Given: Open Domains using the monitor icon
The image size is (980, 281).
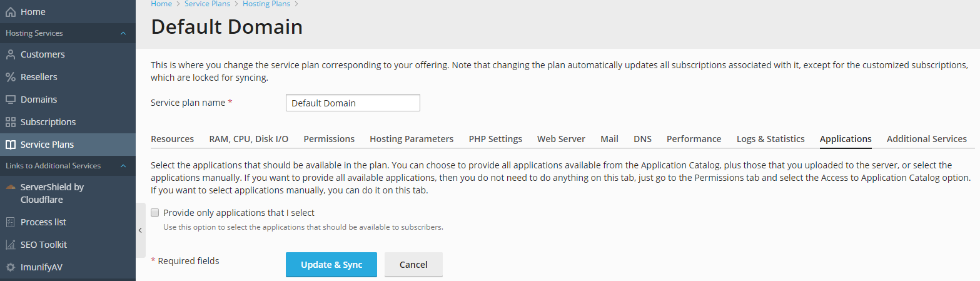Looking at the screenshot, I should pyautogui.click(x=11, y=100).
